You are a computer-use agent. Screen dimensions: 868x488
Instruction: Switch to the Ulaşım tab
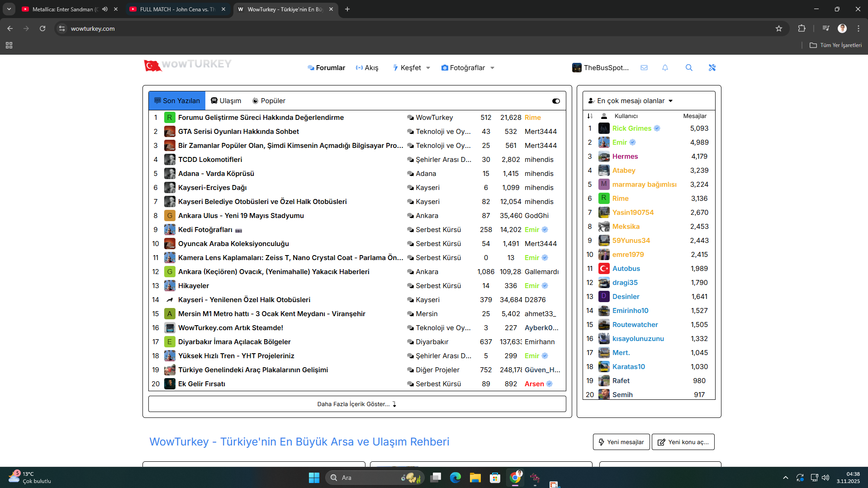(x=226, y=101)
